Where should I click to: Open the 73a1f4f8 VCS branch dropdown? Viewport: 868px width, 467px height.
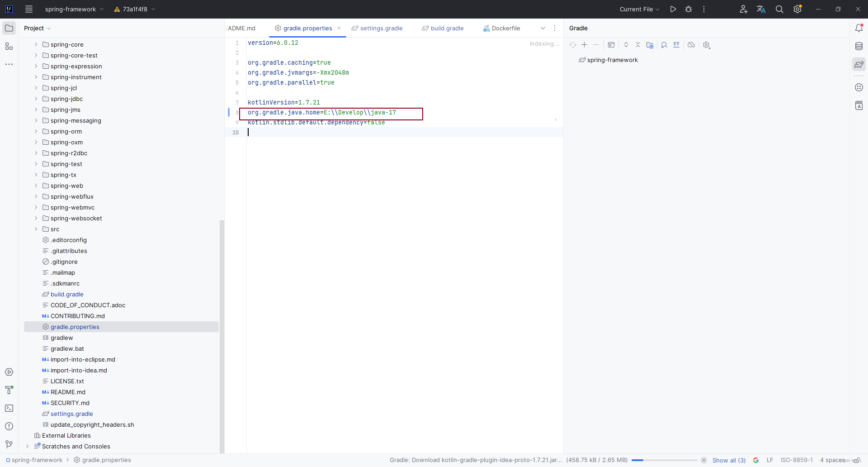pos(135,9)
